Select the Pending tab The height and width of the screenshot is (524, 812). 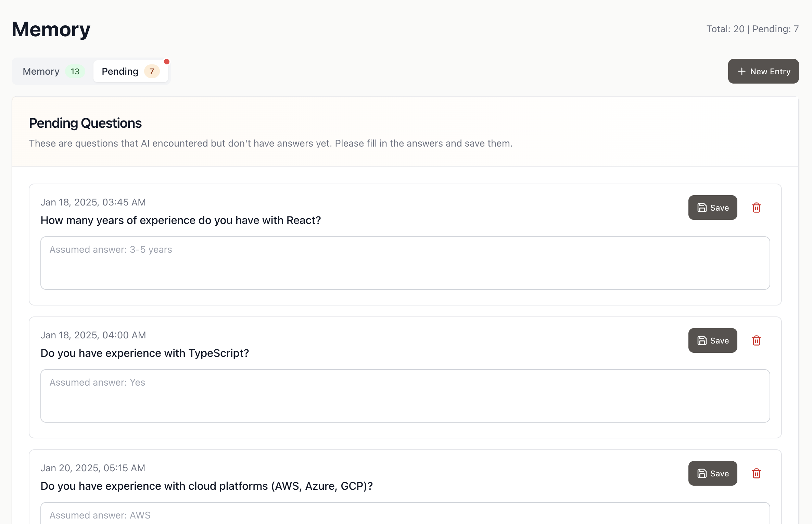pos(120,71)
